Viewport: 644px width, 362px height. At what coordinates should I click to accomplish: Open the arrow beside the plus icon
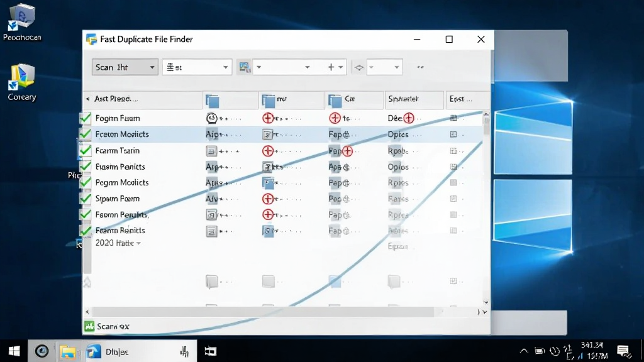pyautogui.click(x=340, y=67)
